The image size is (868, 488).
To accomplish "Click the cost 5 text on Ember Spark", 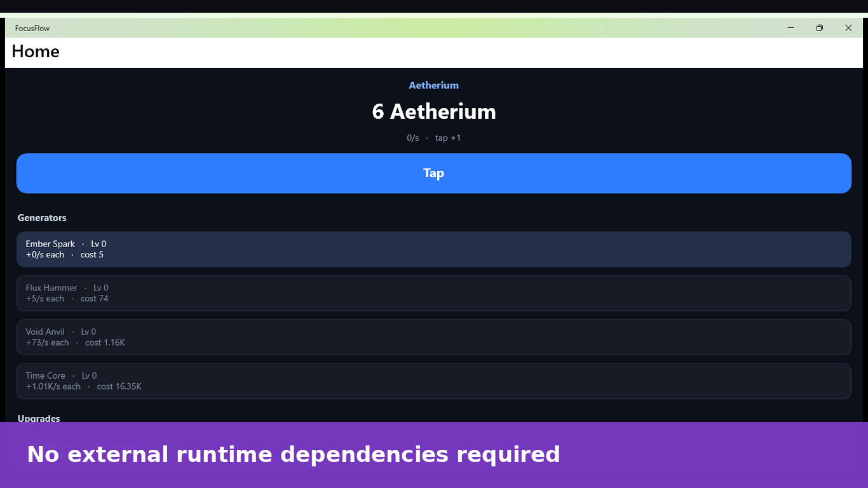I will pos(92,255).
